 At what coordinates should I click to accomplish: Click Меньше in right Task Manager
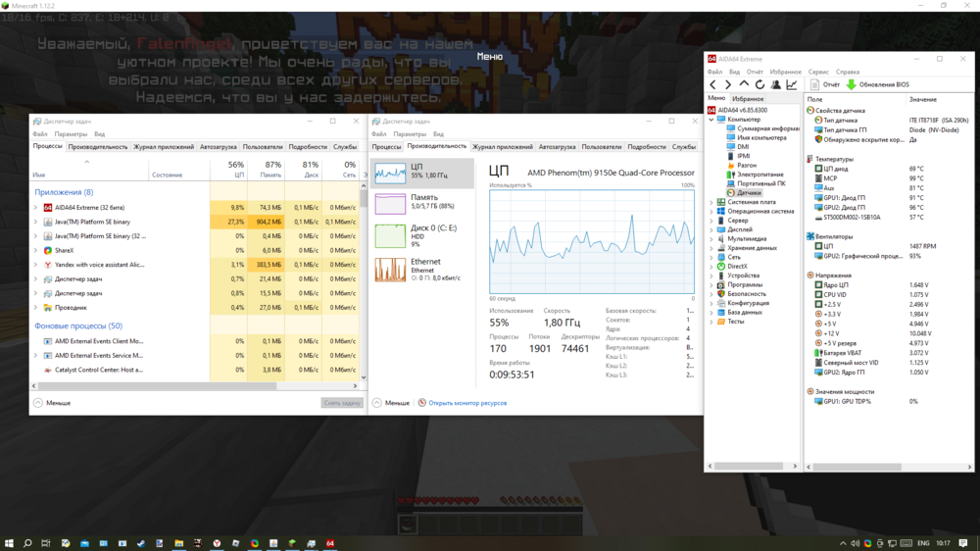391,403
